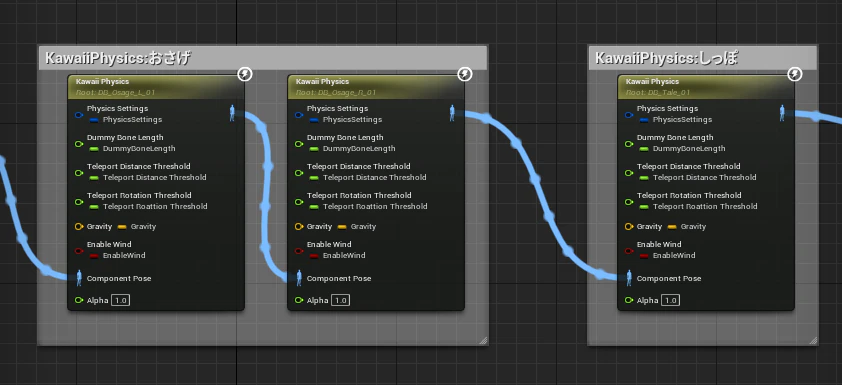Select the KawaiiPhysics:しっぽ comment box header
The height and width of the screenshot is (385, 842).
click(703, 57)
